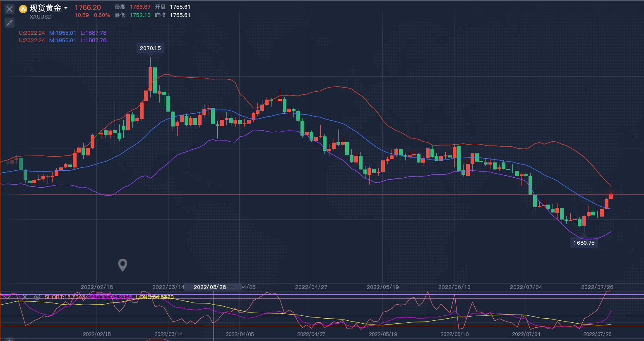Viewport: 644px width, 341px height.
Task: Click upper band U:2022.24 in first legend row
Action: (x=32, y=33)
